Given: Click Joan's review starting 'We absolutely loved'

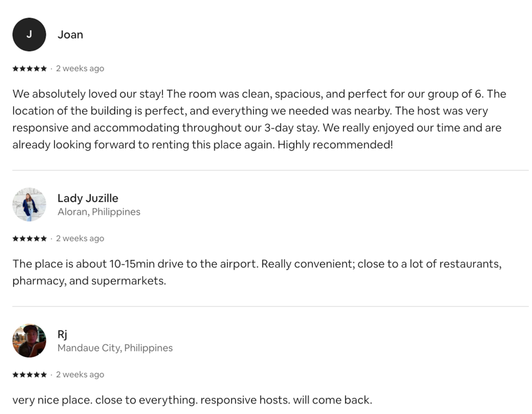Looking at the screenshot, I should pos(259,119).
